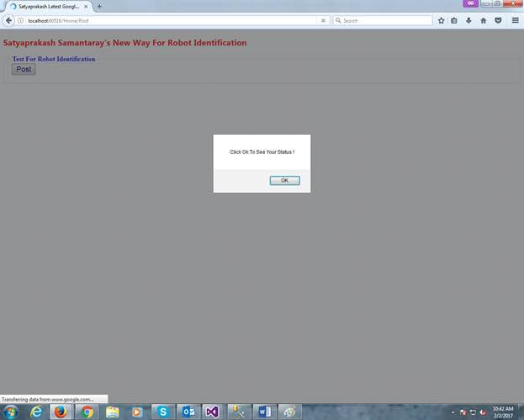Click 'Transferring data from www.google.com...' status text
This screenshot has width=524, height=420.
(47, 399)
